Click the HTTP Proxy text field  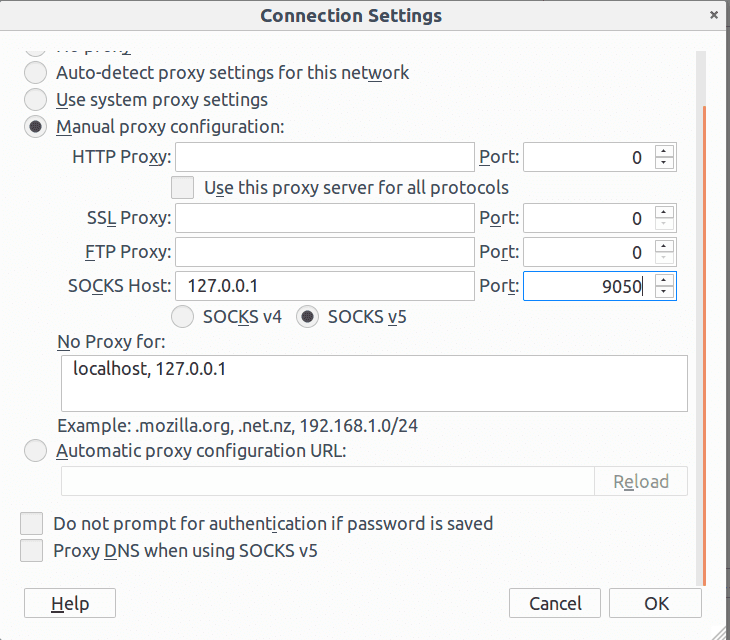point(324,157)
